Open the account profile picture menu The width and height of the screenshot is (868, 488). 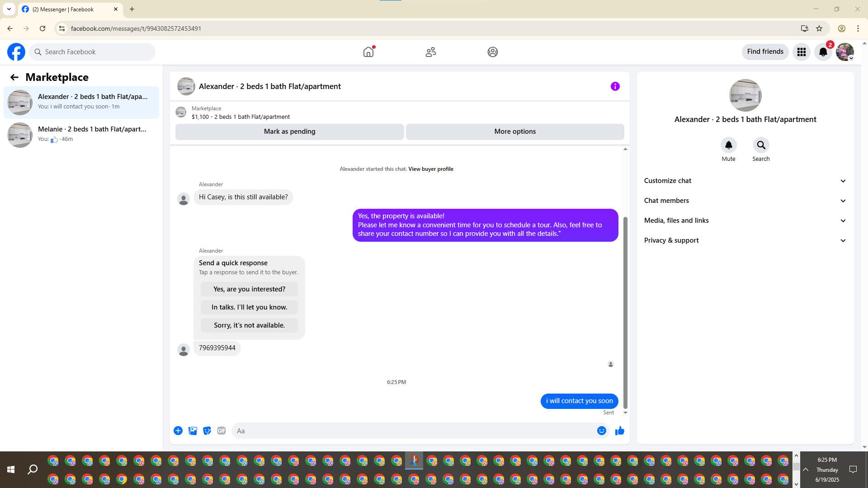click(845, 52)
